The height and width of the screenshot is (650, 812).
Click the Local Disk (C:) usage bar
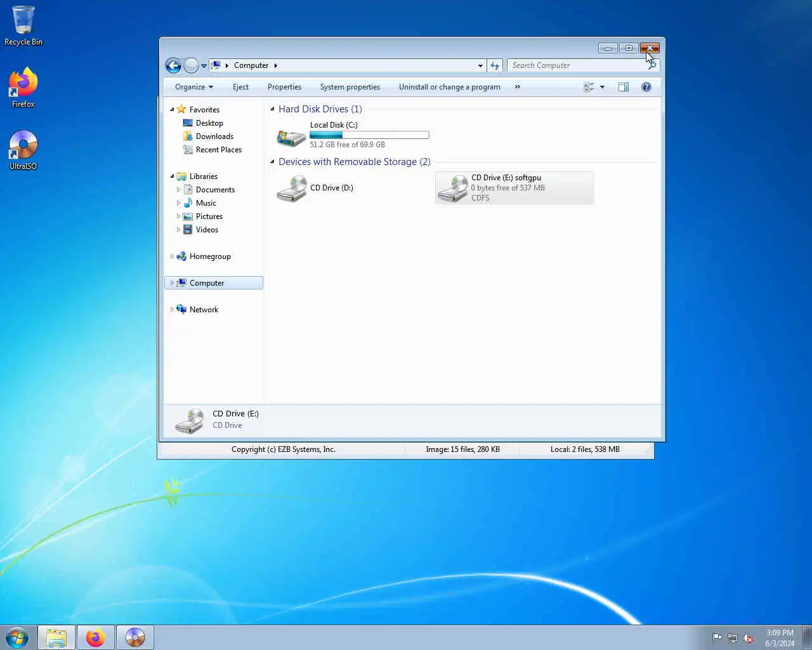[369, 135]
